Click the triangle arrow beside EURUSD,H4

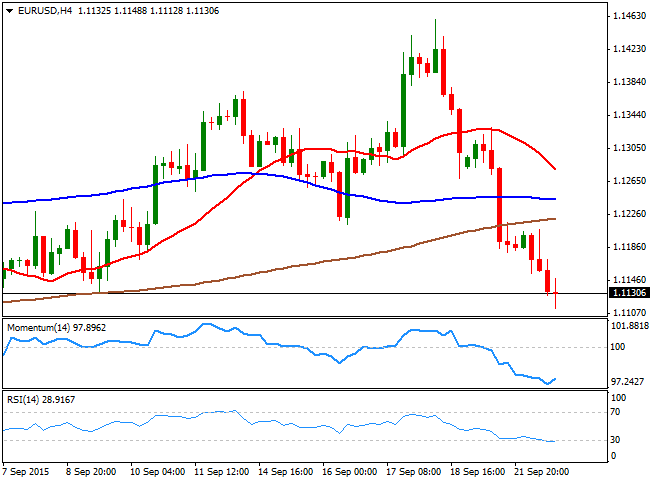click(x=10, y=11)
